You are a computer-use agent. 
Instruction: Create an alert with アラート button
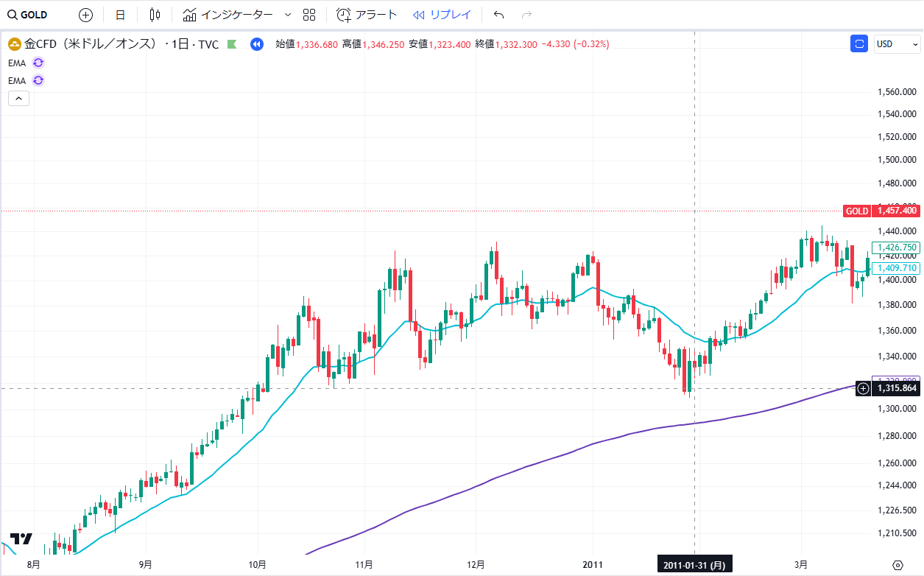click(367, 15)
